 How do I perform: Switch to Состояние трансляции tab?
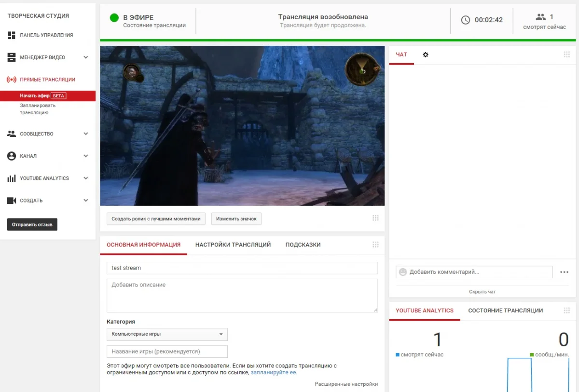point(506,311)
